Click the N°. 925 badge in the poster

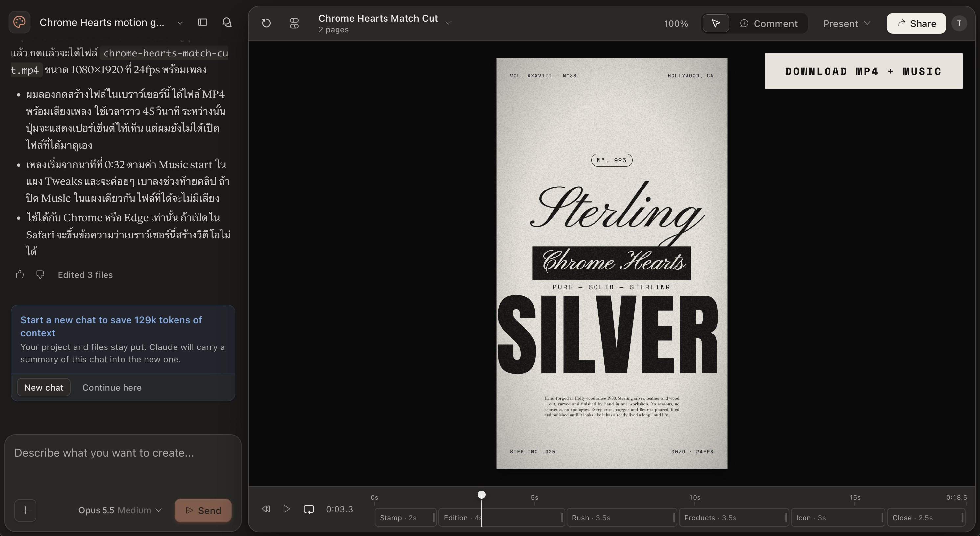click(x=611, y=160)
